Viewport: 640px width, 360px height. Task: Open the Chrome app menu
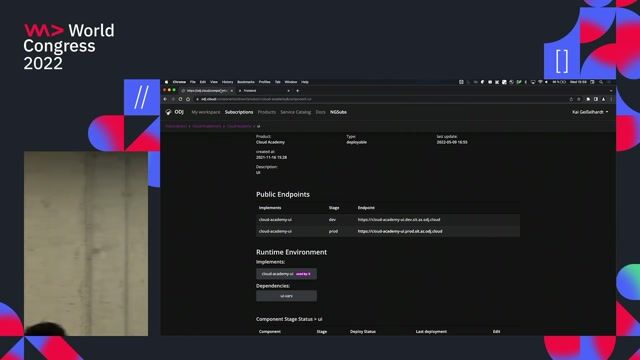point(179,82)
